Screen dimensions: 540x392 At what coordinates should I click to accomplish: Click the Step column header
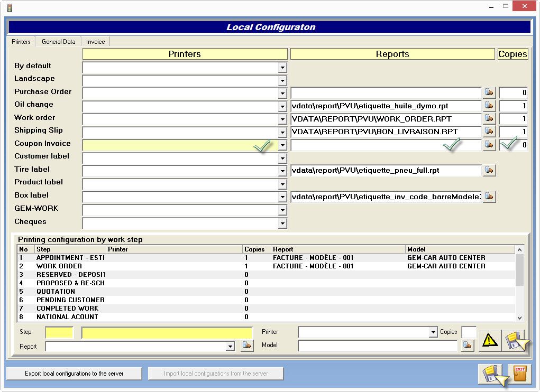point(70,249)
